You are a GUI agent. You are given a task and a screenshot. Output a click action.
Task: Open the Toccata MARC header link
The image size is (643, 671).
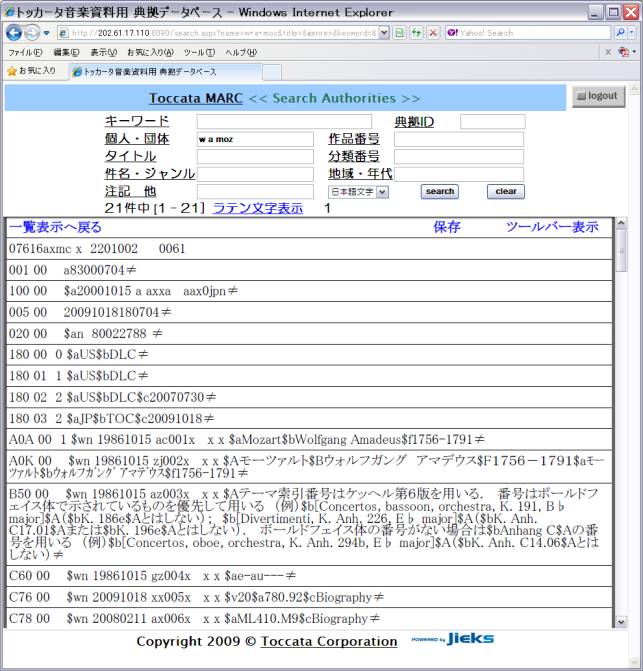point(196,98)
